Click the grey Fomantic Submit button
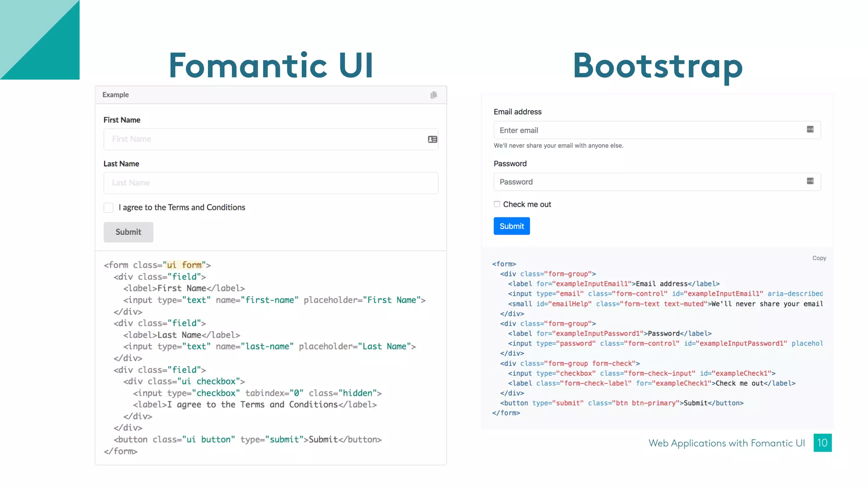 (x=128, y=232)
